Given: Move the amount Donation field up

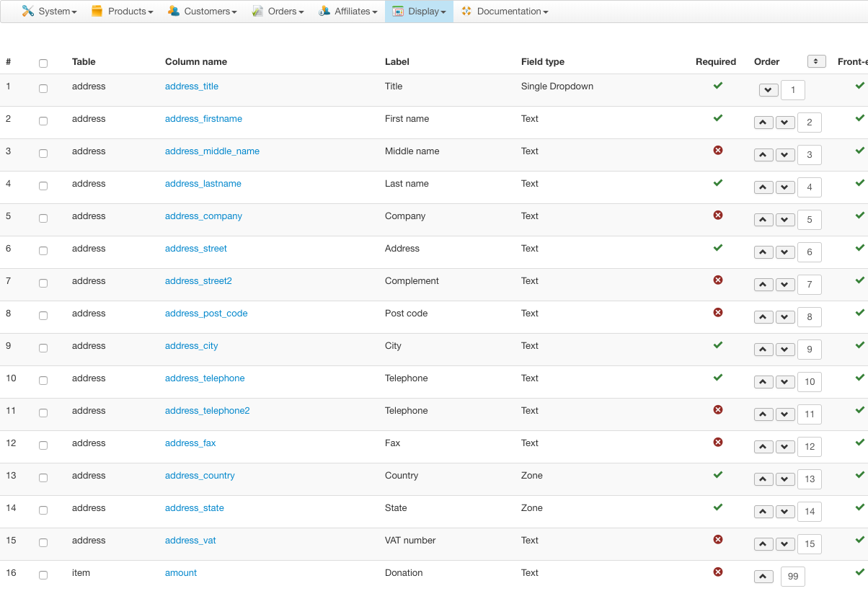Looking at the screenshot, I should pos(763,577).
